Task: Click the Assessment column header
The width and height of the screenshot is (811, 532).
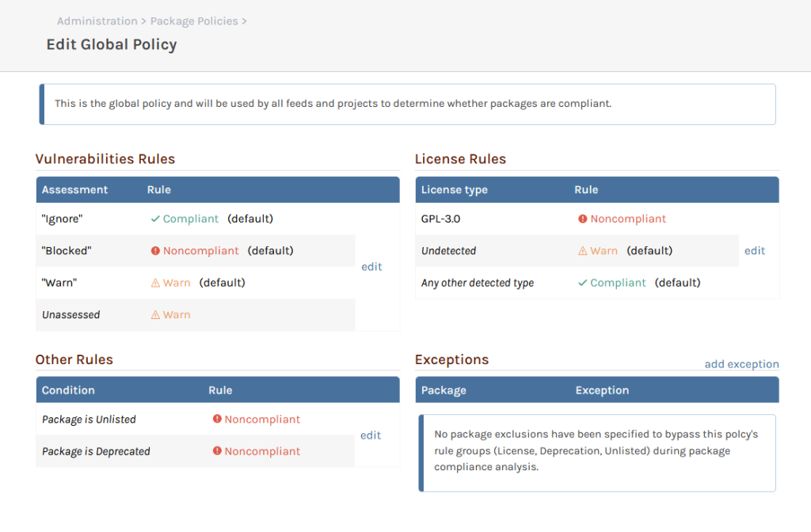Action: pyautogui.click(x=74, y=190)
